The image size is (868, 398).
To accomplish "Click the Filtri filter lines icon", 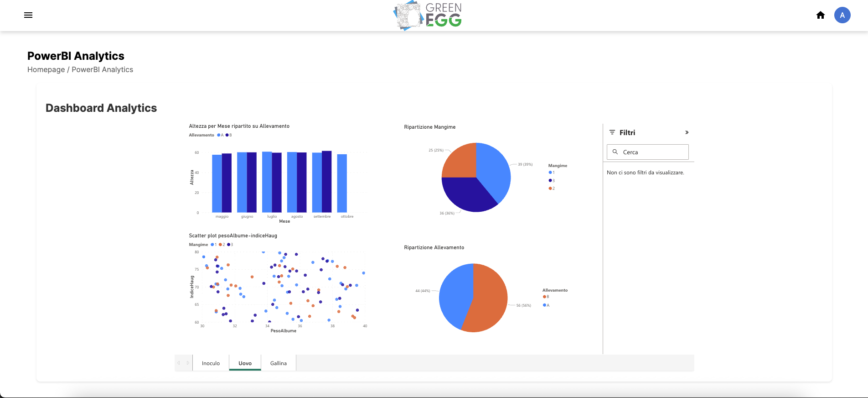I will coord(612,132).
